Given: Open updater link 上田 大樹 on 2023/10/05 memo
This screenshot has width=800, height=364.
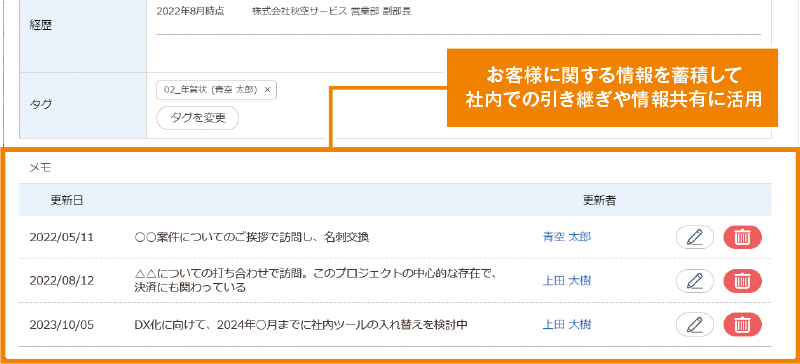Looking at the screenshot, I should click(566, 325).
